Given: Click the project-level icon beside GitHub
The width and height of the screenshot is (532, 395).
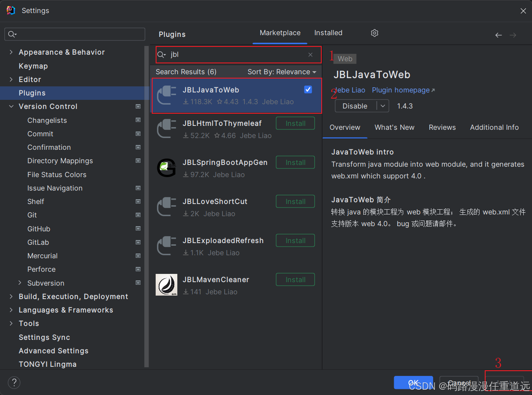Looking at the screenshot, I should tap(138, 229).
